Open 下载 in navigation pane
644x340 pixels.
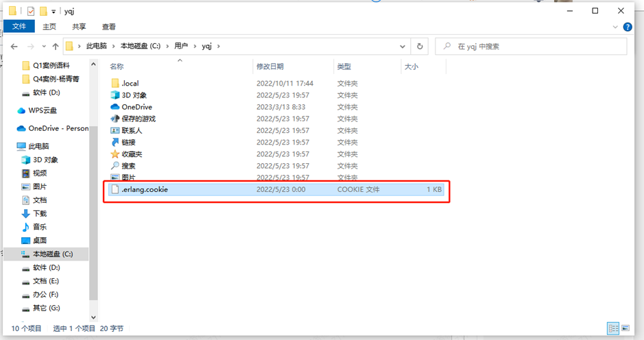(x=39, y=213)
